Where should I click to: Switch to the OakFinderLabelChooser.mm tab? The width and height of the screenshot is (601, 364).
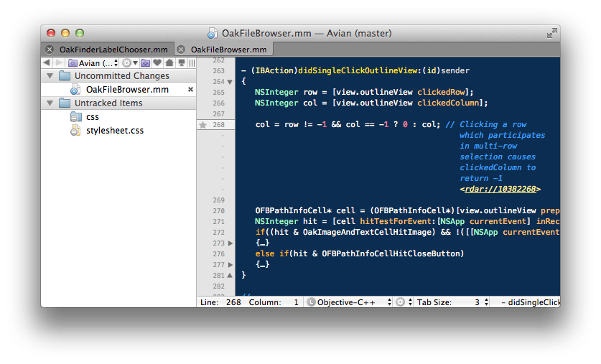tap(113, 50)
